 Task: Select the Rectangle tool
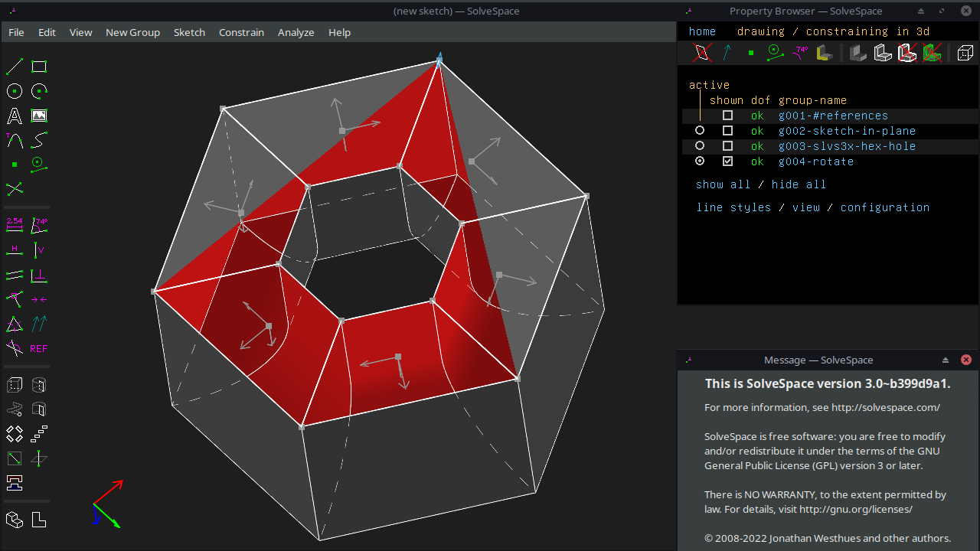click(x=38, y=66)
